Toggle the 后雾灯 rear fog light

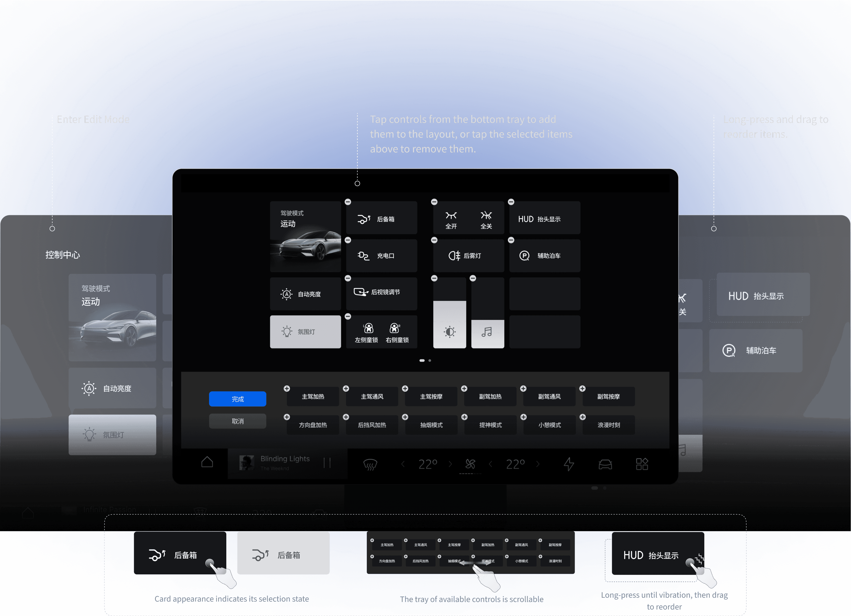tap(468, 256)
